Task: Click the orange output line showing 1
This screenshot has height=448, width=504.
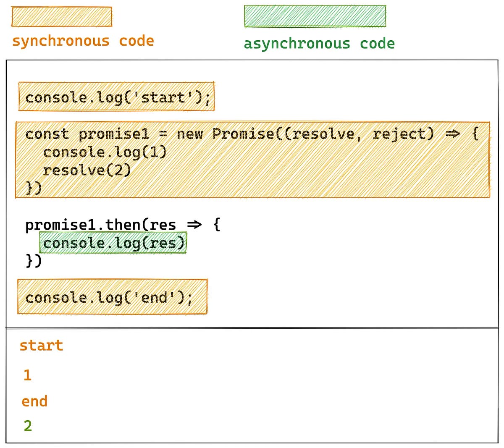Action: tap(28, 375)
